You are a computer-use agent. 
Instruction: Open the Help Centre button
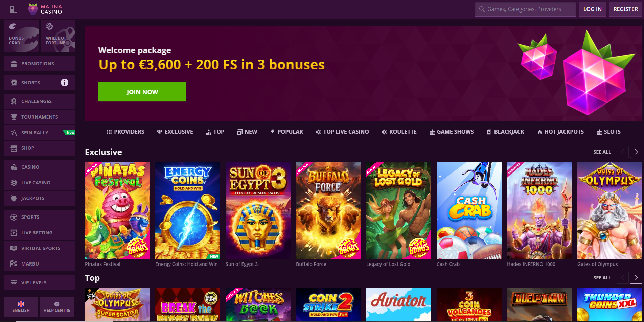[57, 307]
